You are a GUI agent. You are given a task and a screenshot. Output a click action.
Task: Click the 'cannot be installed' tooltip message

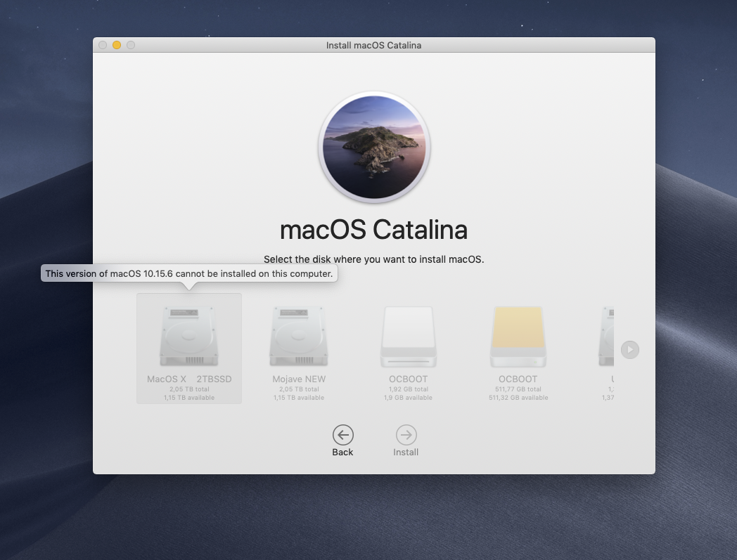click(x=189, y=273)
